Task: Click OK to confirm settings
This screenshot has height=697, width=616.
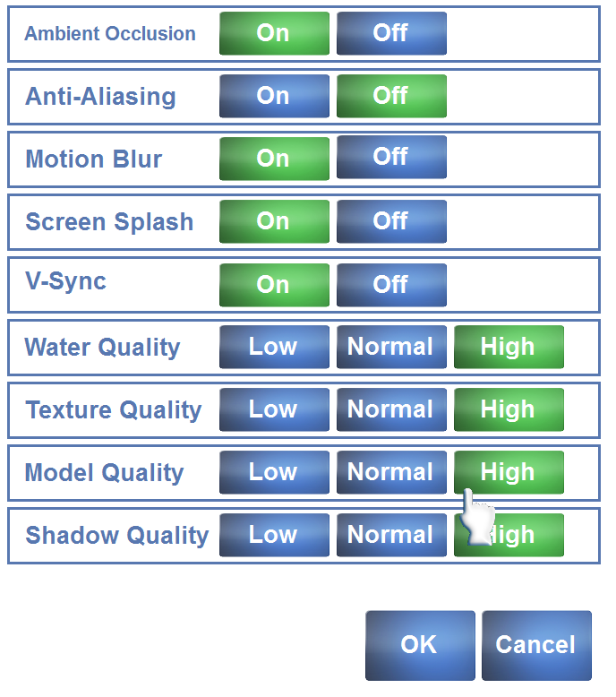Action: tap(420, 645)
